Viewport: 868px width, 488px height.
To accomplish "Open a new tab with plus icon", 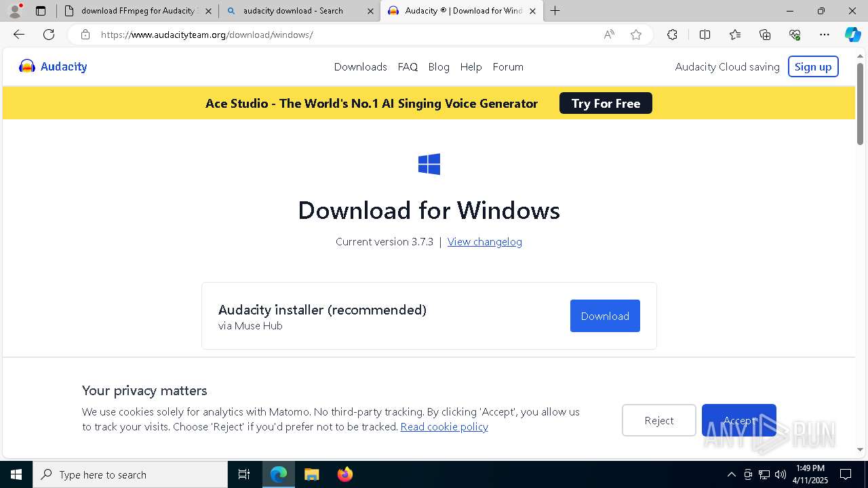I will pos(555,11).
